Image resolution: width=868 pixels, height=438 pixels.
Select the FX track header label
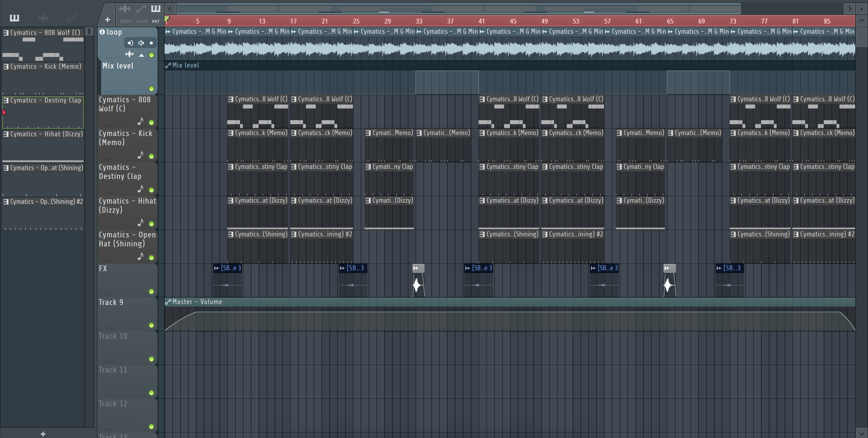coord(103,268)
